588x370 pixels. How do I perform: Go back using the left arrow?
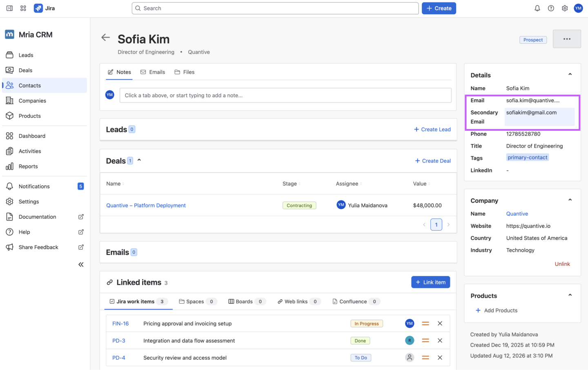106,38
